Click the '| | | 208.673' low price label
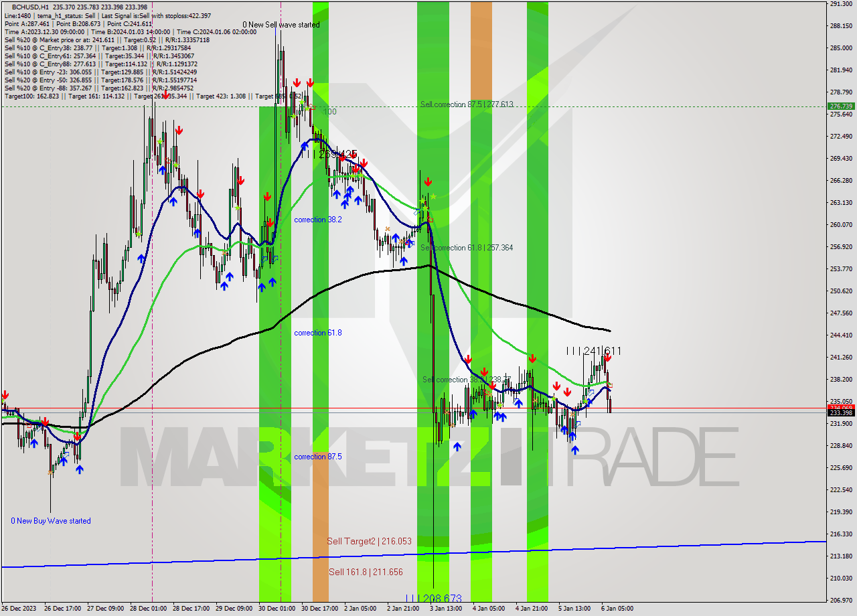Viewport: 857px width, 616px height. point(433,598)
